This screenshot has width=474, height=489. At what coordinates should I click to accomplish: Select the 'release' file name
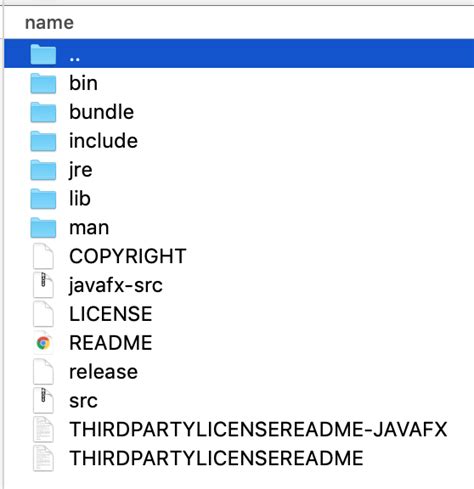(103, 372)
